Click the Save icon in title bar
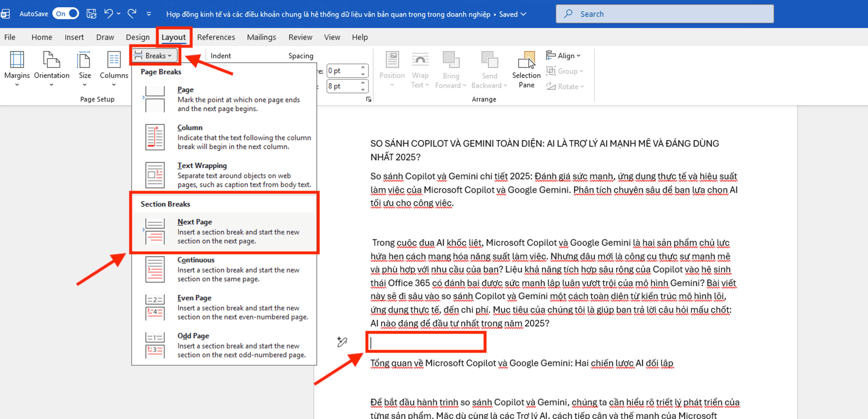The width and height of the screenshot is (868, 419). tap(91, 13)
